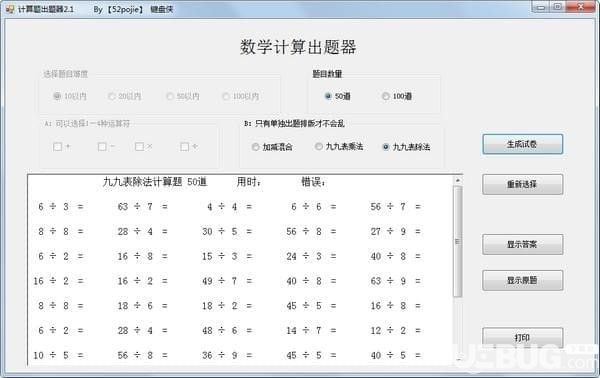
Task: Click the problem 48 ÷ 6 =
Action: (x=227, y=331)
